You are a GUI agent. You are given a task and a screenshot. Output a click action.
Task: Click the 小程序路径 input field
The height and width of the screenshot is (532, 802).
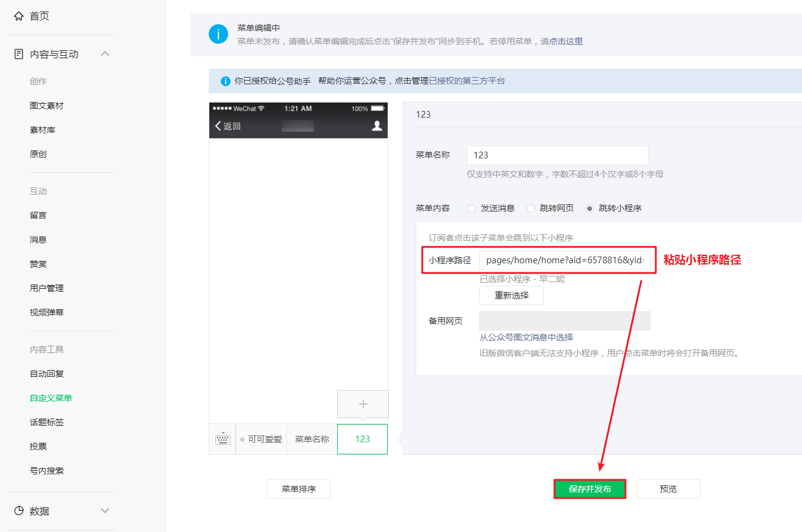[565, 261]
